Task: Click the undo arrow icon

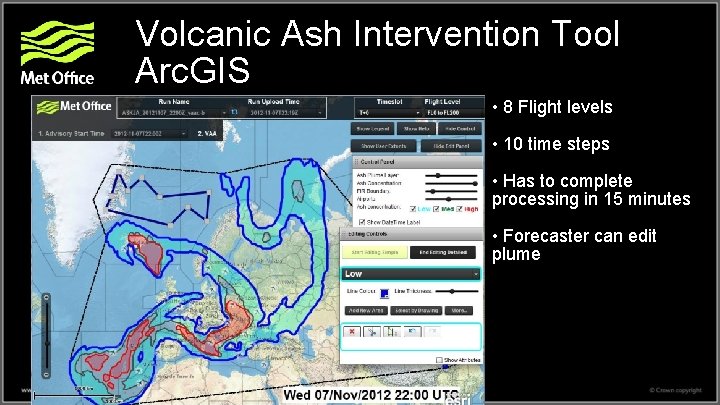Action: pos(412,332)
